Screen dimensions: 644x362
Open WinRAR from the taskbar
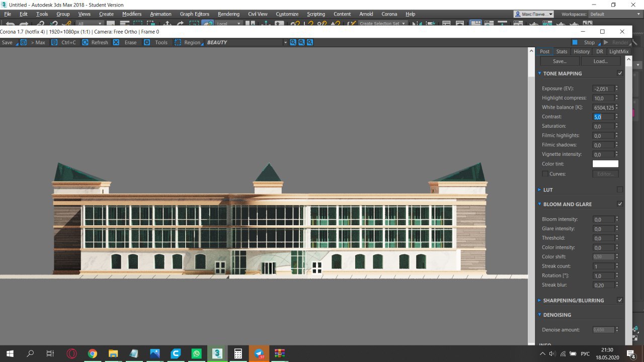(x=280, y=353)
